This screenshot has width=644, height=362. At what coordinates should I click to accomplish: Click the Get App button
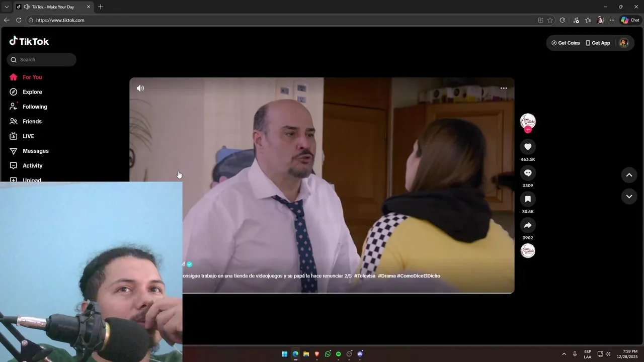click(598, 43)
